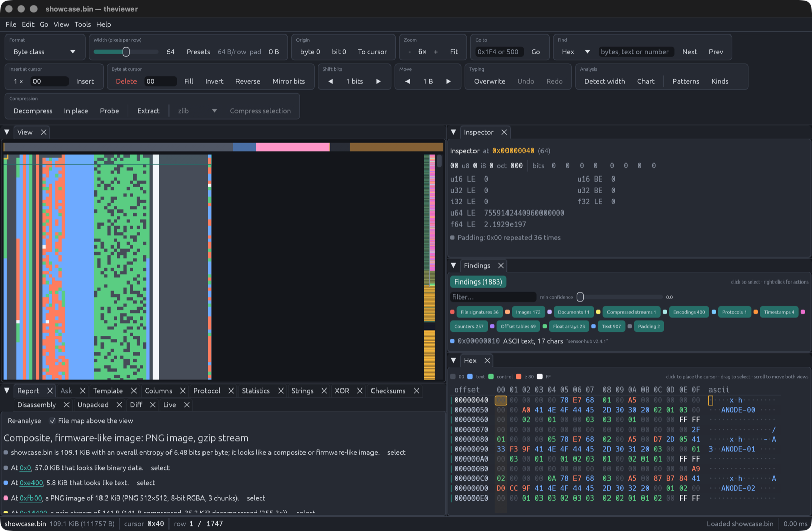Open the Tools menu

tap(83, 24)
